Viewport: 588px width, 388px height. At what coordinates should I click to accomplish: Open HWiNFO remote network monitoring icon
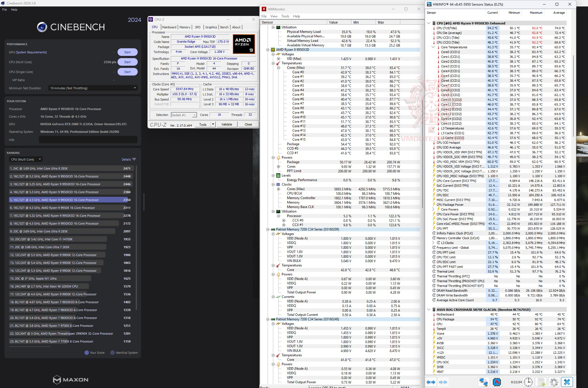tap(484, 382)
